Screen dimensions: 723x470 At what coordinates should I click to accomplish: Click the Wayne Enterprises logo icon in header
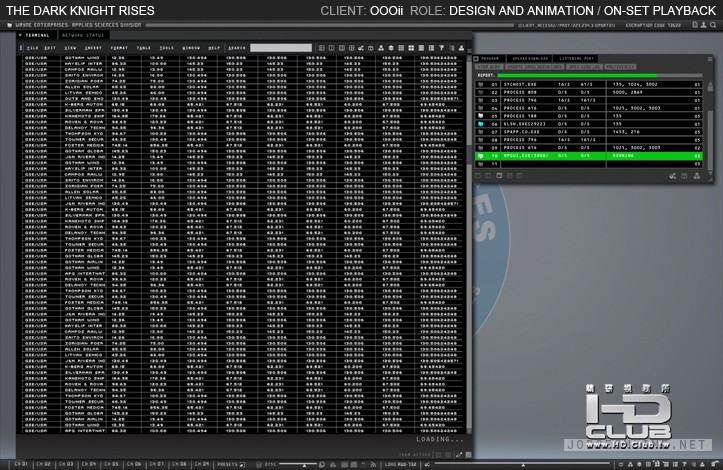click(10, 25)
